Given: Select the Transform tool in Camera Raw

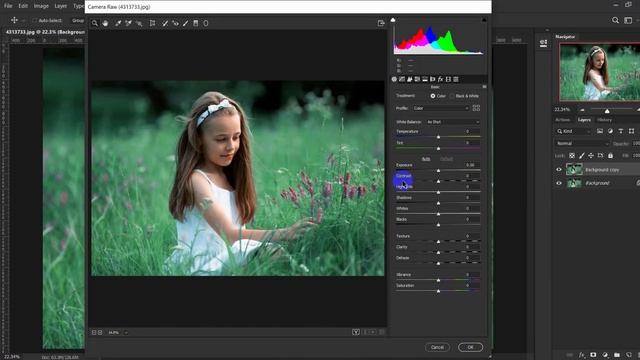Looking at the screenshot, I should [x=152, y=23].
